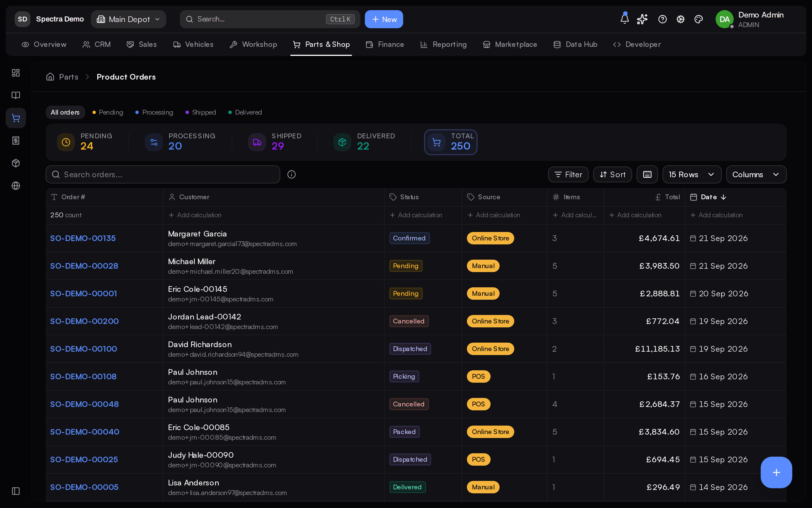Viewport: 812px width, 508px height.
Task: Sort by Date column header
Action: pyautogui.click(x=708, y=197)
